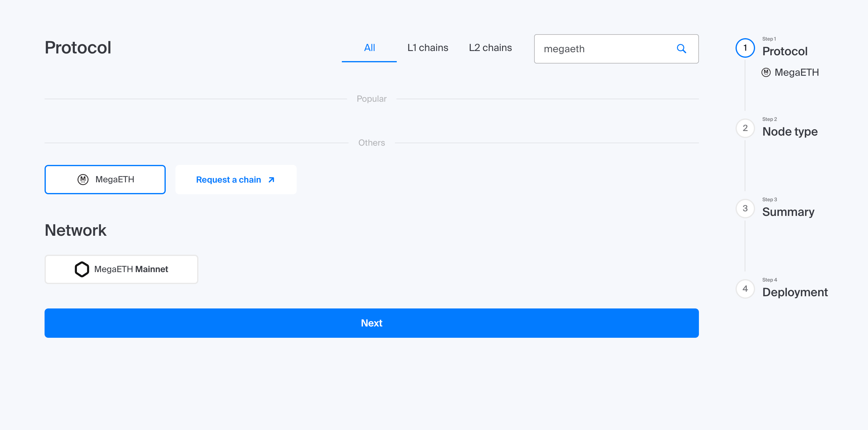Viewport: 868px width, 430px height.
Task: Click the step 1 circle indicator
Action: pos(745,48)
